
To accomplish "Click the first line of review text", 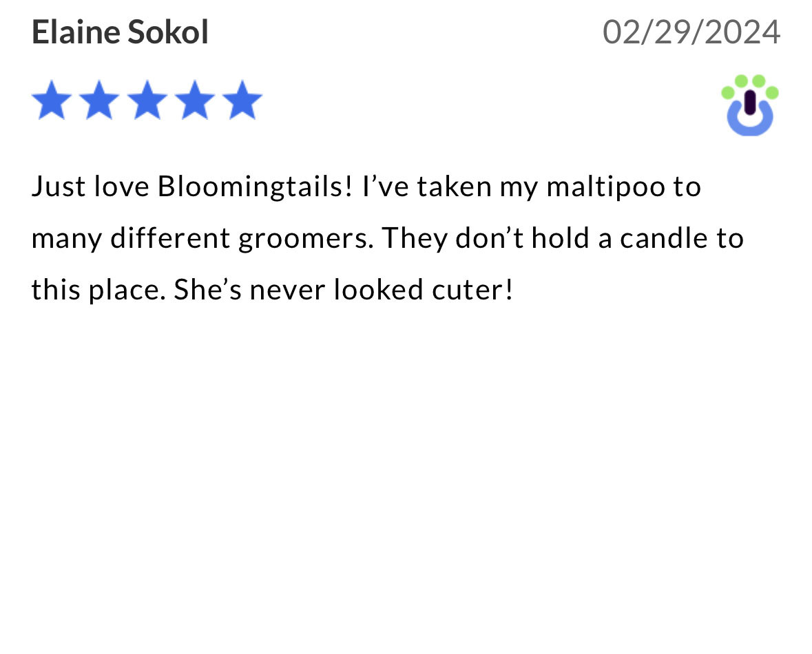I will 366,187.
